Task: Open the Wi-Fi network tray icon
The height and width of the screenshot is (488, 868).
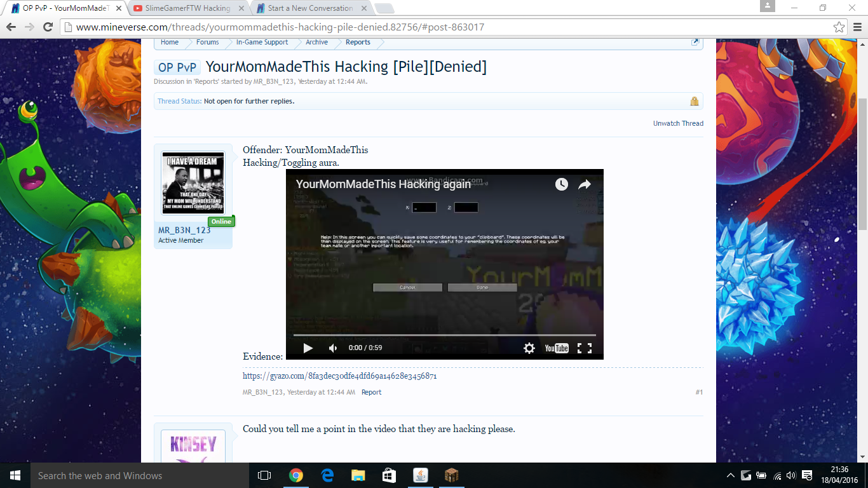Action: click(777, 475)
